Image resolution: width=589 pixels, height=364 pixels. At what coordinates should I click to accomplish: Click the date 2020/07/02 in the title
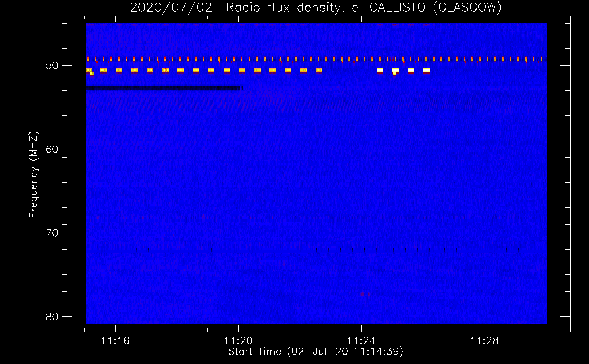171,7
